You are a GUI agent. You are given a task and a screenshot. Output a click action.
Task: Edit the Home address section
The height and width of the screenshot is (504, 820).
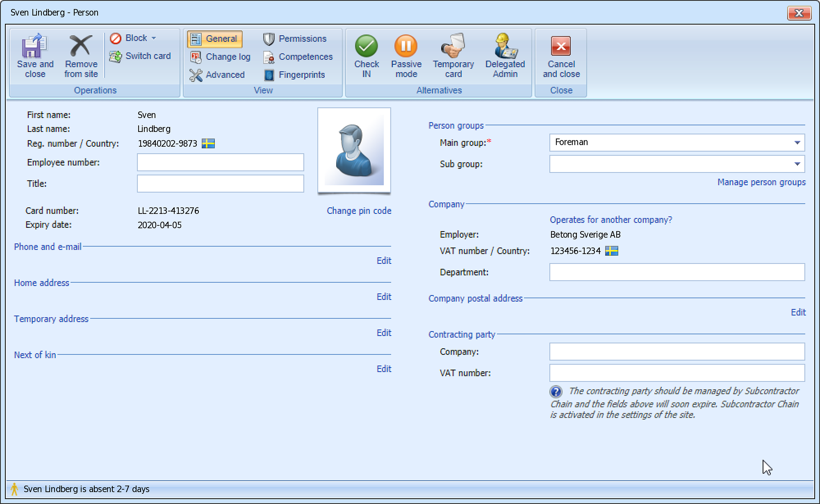[x=384, y=297]
